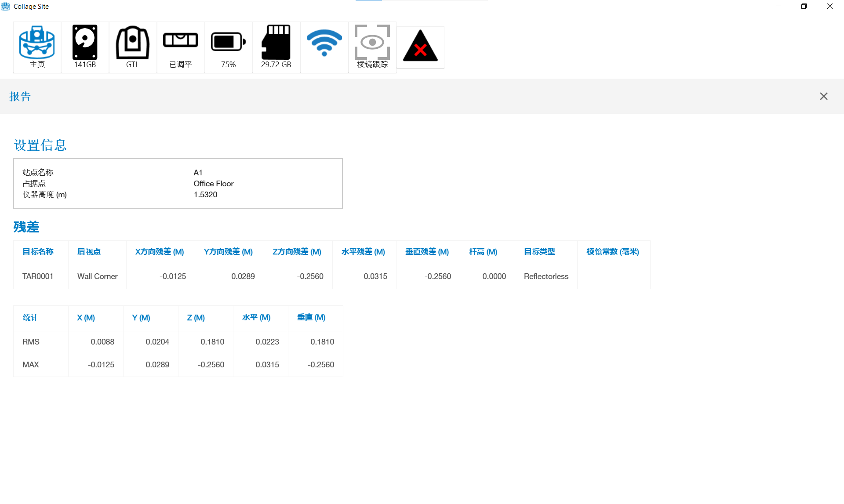The width and height of the screenshot is (844, 504).
Task: Click the 目标名称 column header
Action: click(38, 252)
